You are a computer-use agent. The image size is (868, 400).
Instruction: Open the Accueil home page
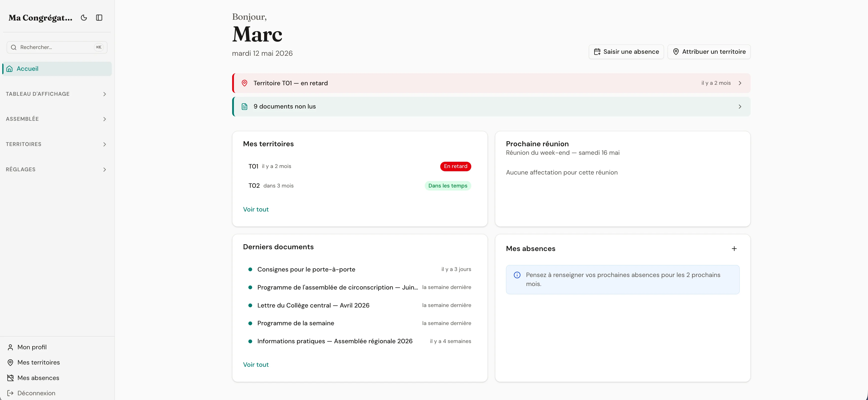pyautogui.click(x=57, y=69)
